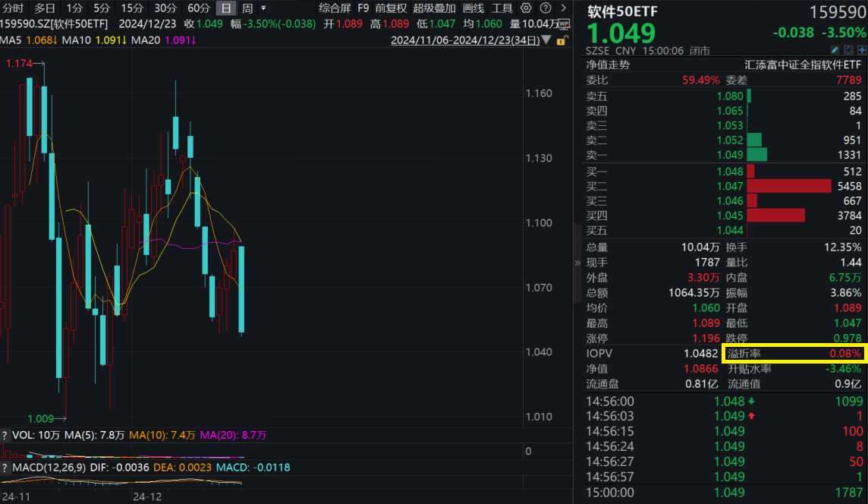Select the 周 weekly period
Screen dimensions: 868x504
click(247, 8)
